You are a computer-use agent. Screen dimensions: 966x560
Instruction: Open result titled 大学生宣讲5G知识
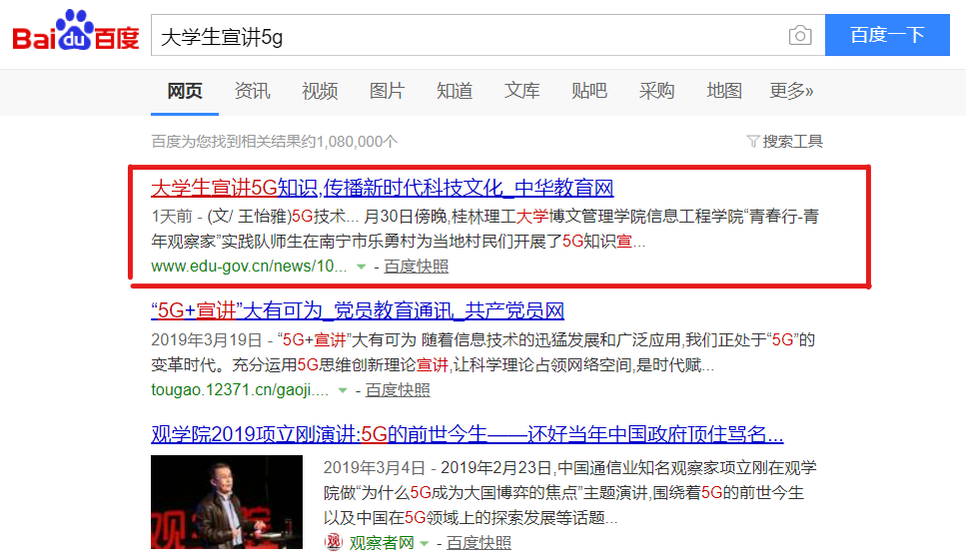pyautogui.click(x=382, y=188)
